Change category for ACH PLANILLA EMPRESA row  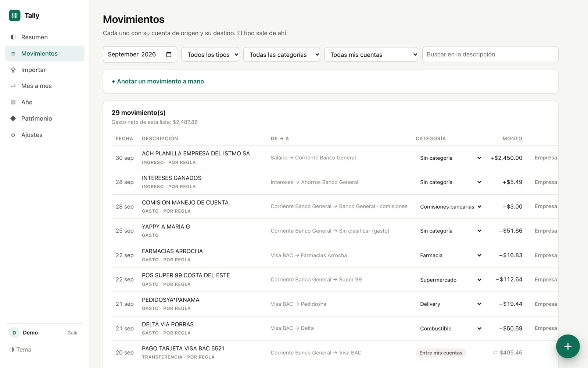[451, 158]
